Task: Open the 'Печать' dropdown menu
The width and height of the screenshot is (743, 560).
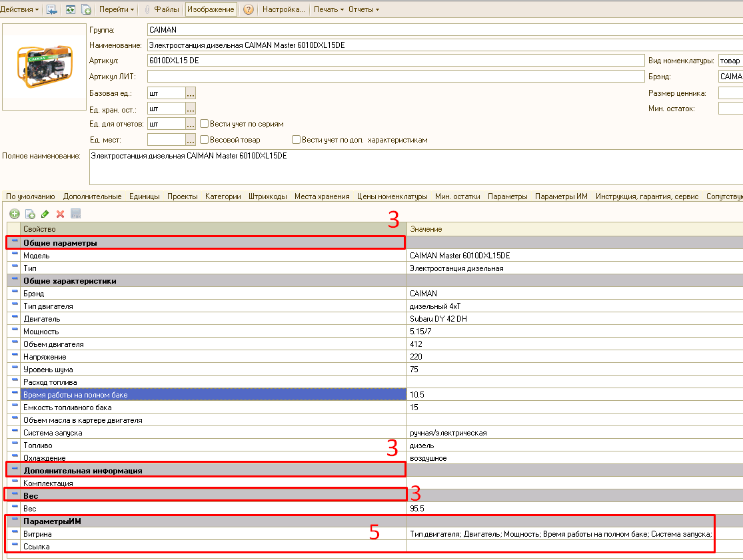Action: point(329,9)
